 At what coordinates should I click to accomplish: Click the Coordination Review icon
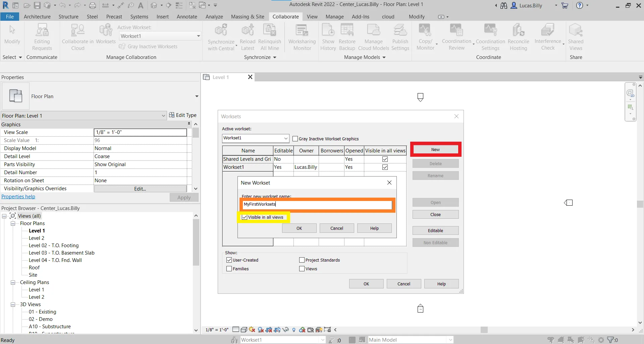tap(457, 30)
